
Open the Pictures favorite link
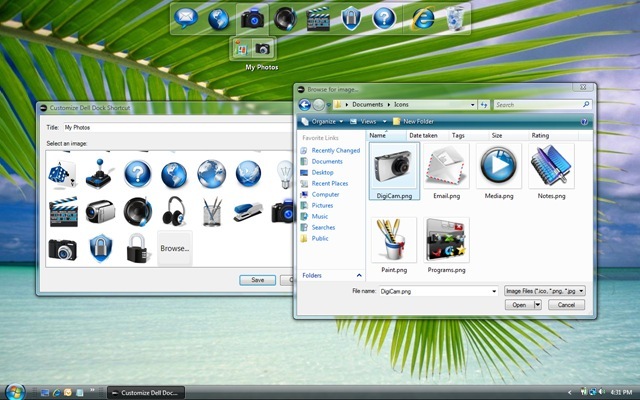click(323, 205)
